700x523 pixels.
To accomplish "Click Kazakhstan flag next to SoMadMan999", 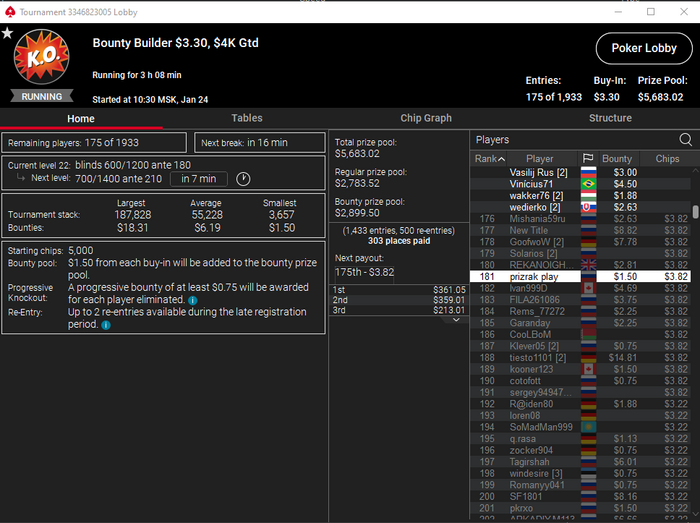I will point(588,427).
